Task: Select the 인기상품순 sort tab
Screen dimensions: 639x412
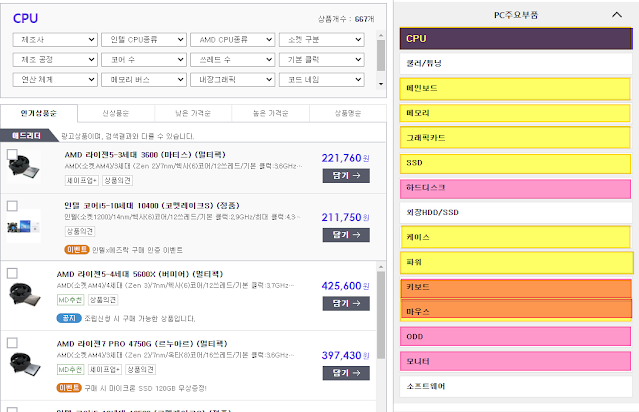Action: tap(39, 113)
